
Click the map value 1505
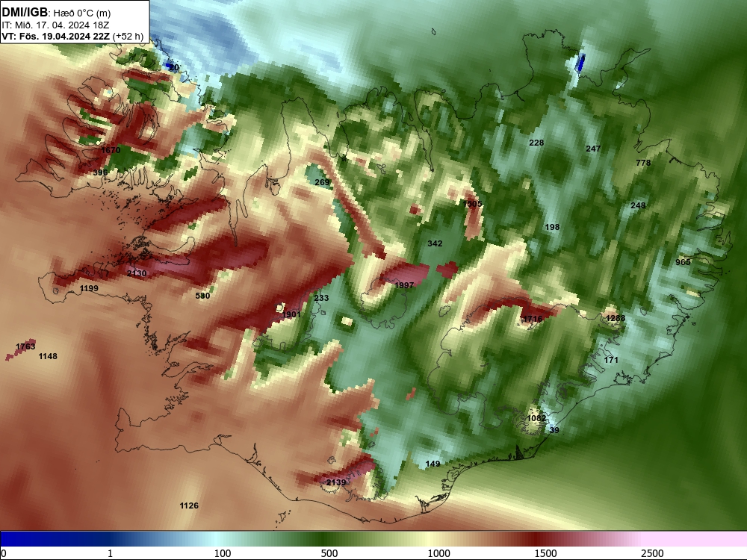(x=473, y=204)
